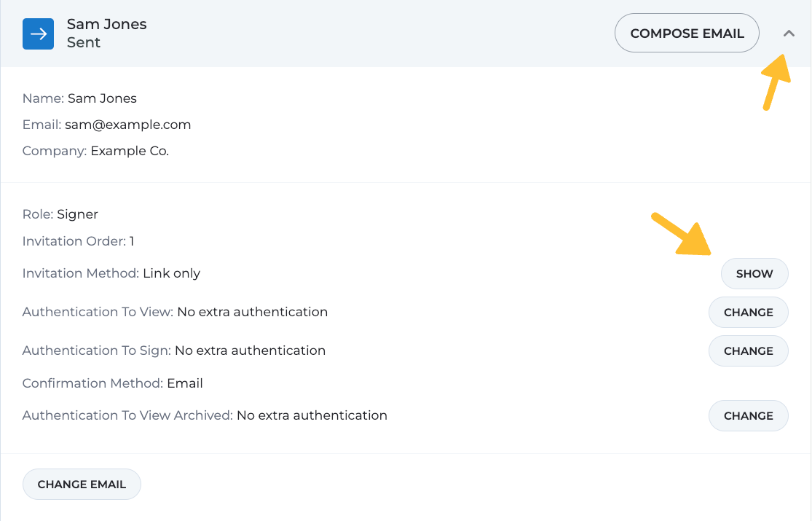Click the Sent status label

(84, 42)
